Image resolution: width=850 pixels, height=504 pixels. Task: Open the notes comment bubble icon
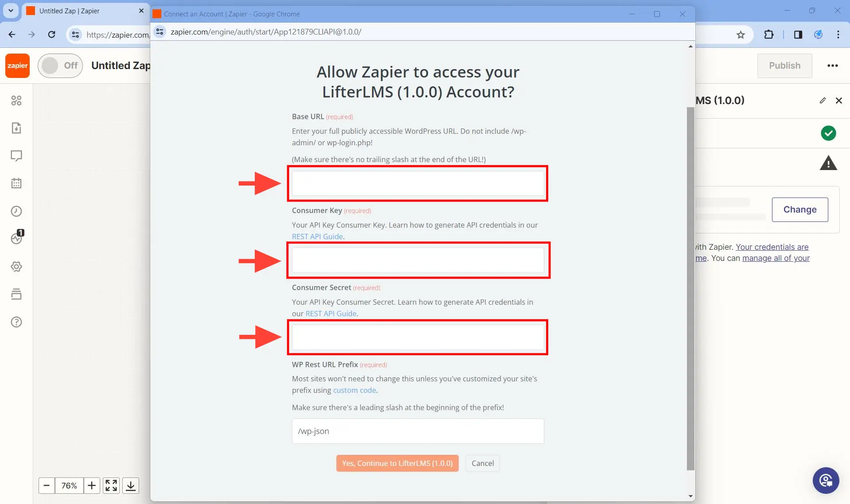[16, 156]
